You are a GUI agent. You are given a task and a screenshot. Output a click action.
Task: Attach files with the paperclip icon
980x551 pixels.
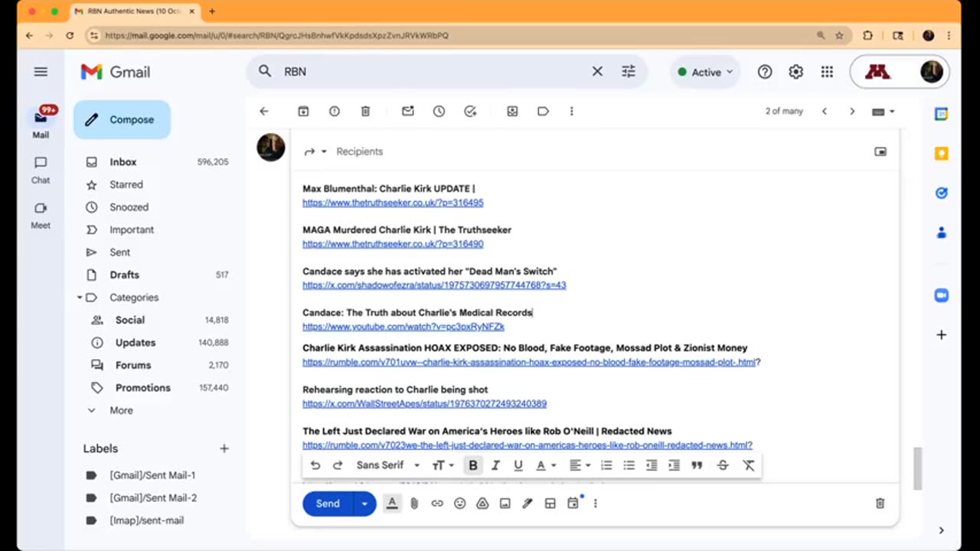click(x=414, y=503)
